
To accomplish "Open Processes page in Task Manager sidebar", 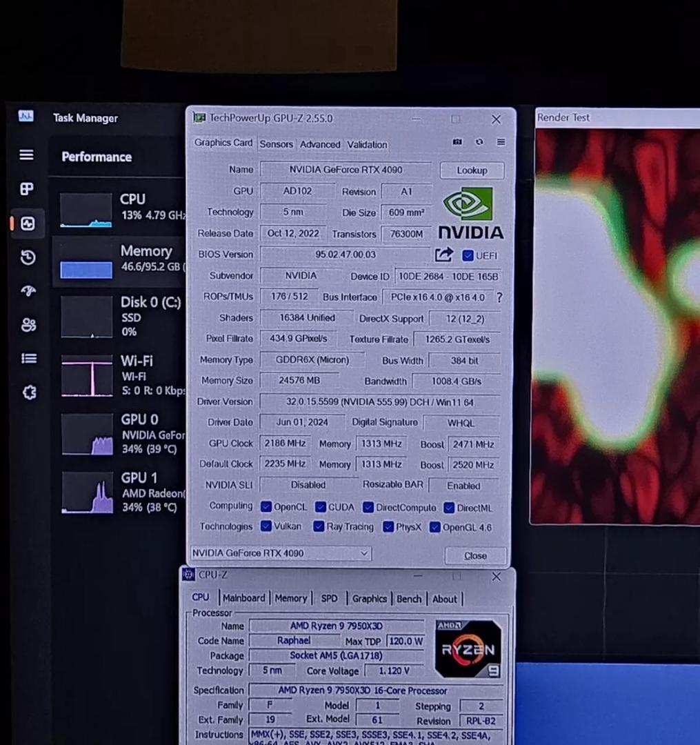I will pyautogui.click(x=27, y=189).
